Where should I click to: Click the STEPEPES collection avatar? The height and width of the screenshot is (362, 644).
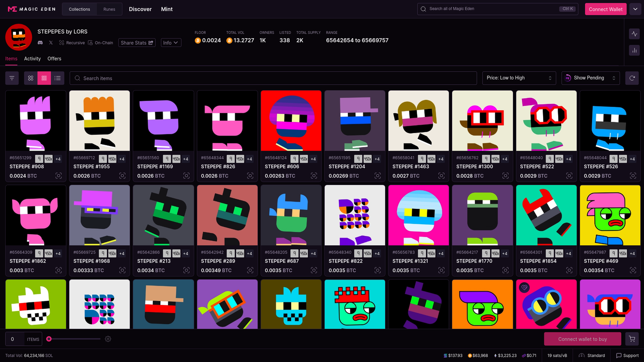pyautogui.click(x=18, y=37)
